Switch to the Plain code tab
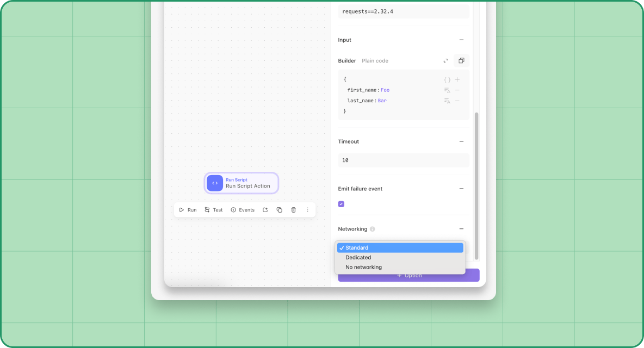 click(x=375, y=61)
